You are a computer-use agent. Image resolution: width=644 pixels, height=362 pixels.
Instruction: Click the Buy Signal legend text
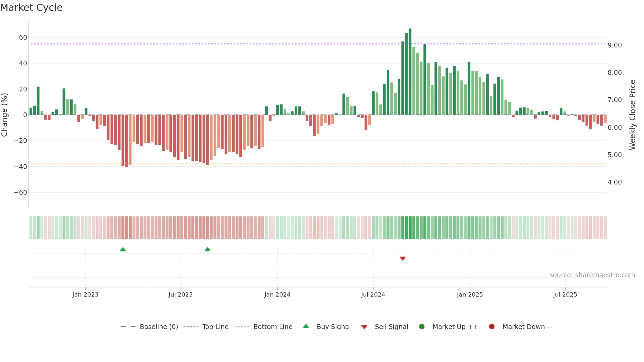pos(334,327)
